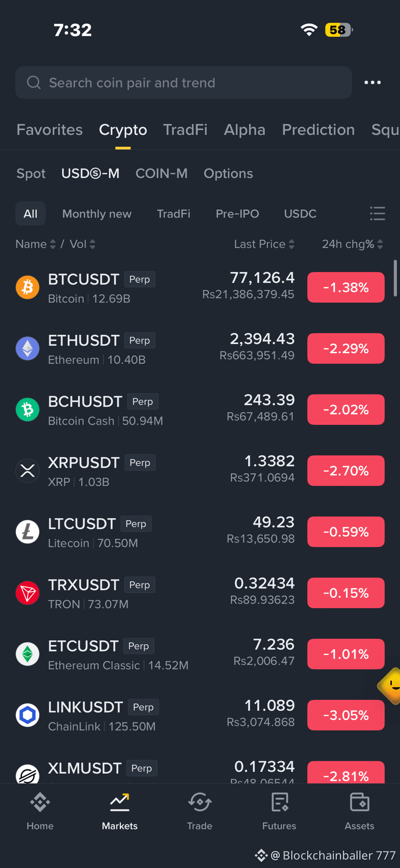This screenshot has height=868, width=400.
Task: Tap the floating yellow mascot icon
Action: point(390,685)
